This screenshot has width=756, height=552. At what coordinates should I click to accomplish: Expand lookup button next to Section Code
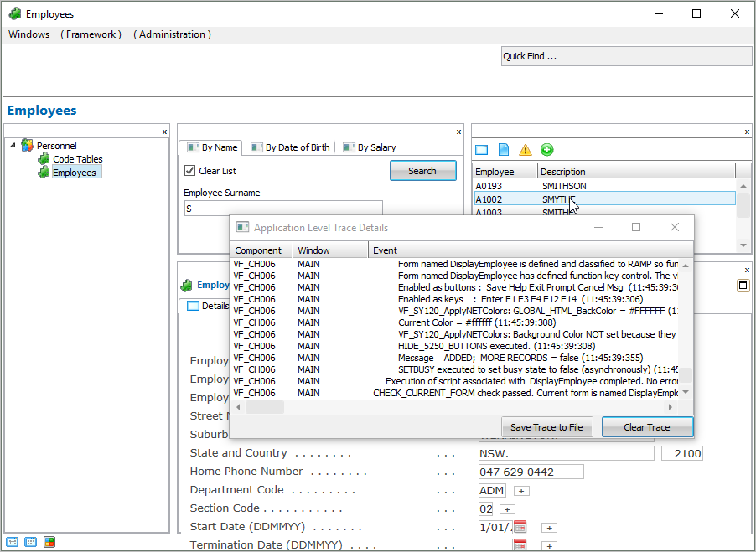point(506,509)
